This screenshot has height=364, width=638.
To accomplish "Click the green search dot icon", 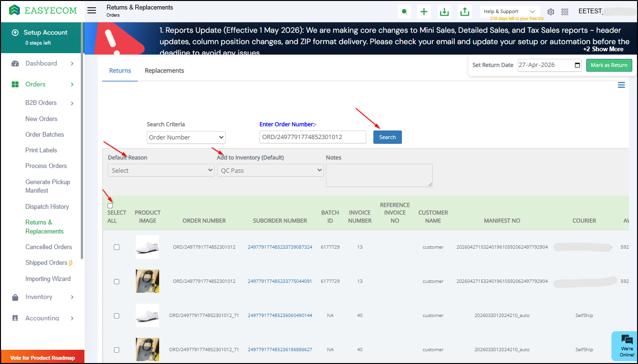I will pyautogui.click(x=404, y=12).
